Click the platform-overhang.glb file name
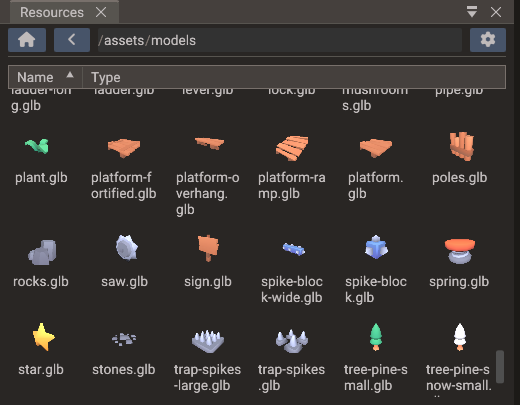The width and height of the screenshot is (520, 405). (x=208, y=194)
